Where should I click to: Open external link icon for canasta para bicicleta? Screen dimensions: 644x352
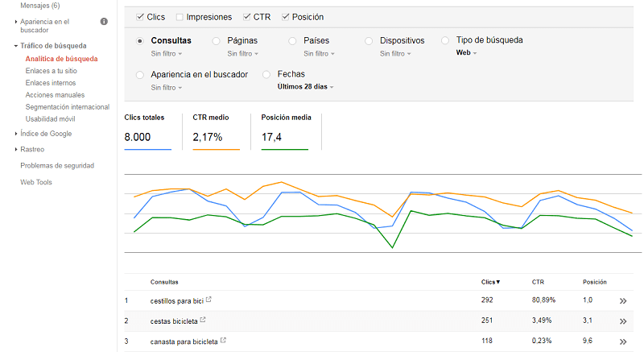pos(223,341)
